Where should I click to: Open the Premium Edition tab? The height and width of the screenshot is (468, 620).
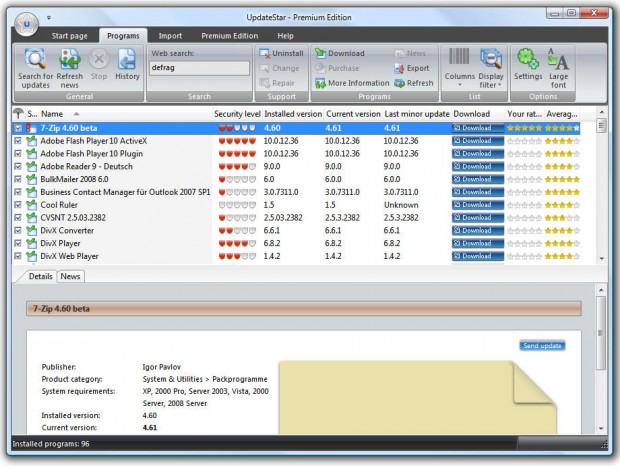click(229, 36)
